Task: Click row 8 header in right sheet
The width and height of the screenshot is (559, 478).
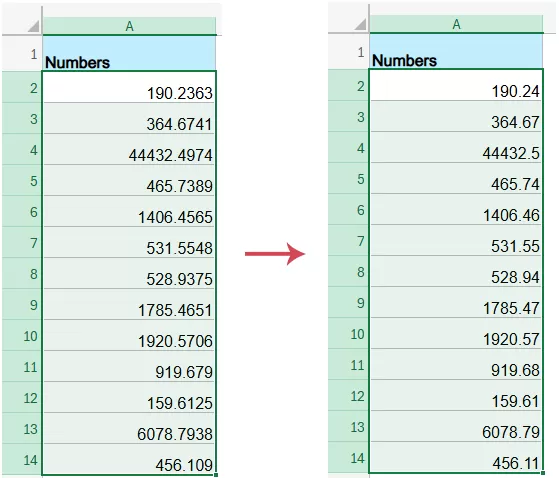Action: point(349,271)
